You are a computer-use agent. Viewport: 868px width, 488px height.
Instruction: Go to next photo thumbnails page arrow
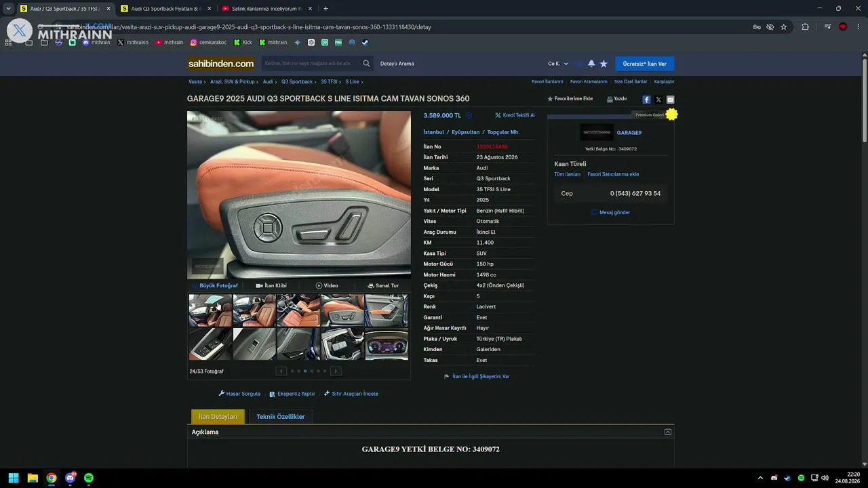point(336,371)
